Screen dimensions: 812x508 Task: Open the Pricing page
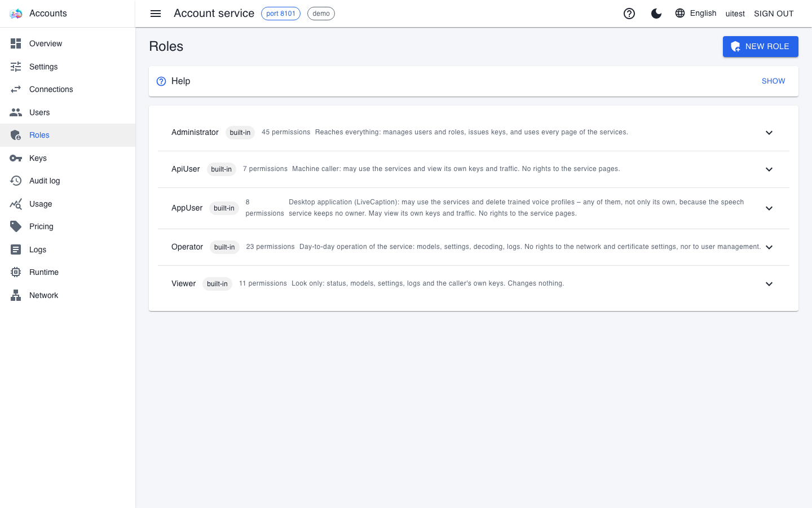pyautogui.click(x=68, y=226)
